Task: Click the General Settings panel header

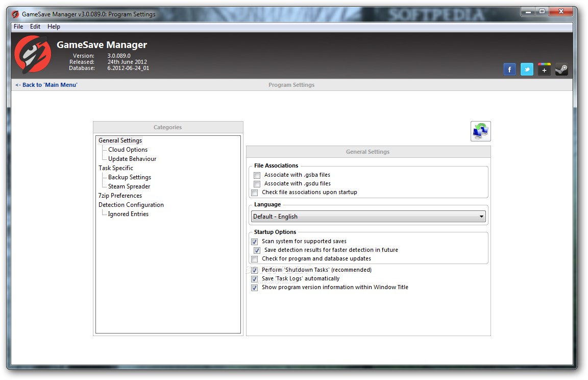Action: 368,152
